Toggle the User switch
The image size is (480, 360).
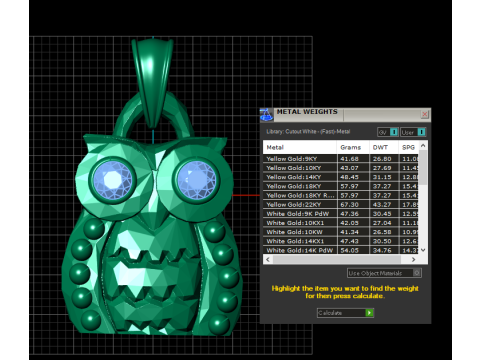pyautogui.click(x=413, y=132)
